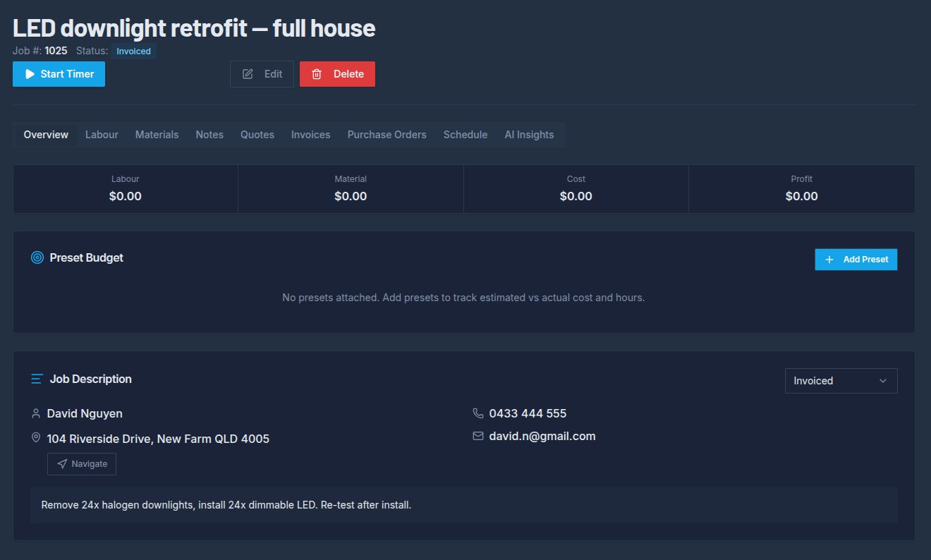
Task: Select the AI Insights tab
Action: [x=529, y=135]
